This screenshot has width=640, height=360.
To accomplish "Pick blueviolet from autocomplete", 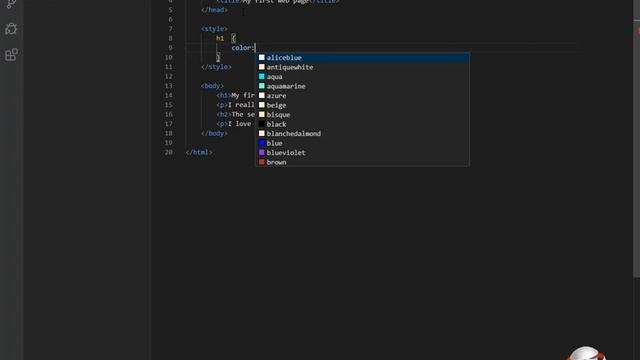I will click(x=362, y=153).
